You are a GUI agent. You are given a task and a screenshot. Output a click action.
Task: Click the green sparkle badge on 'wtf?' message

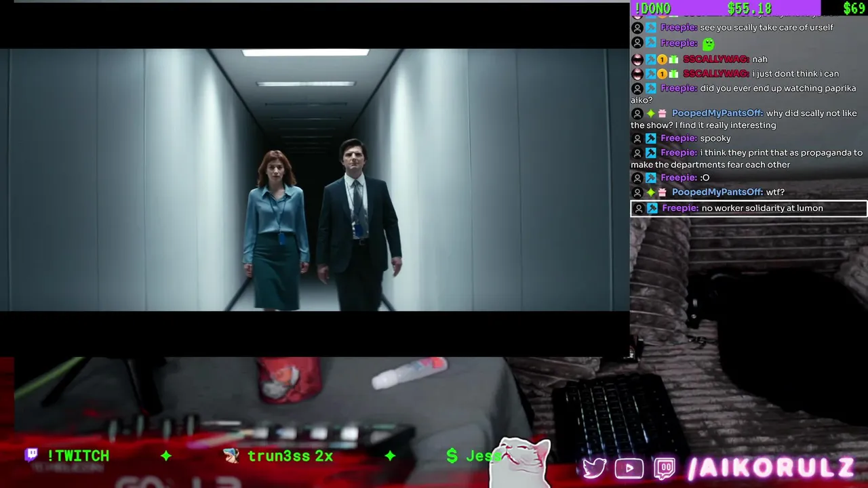point(650,192)
